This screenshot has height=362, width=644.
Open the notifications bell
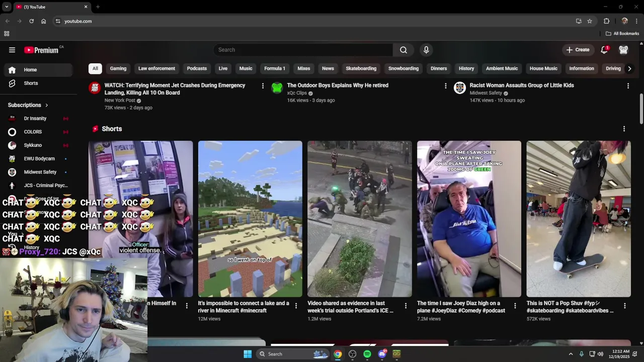pyautogui.click(x=604, y=50)
